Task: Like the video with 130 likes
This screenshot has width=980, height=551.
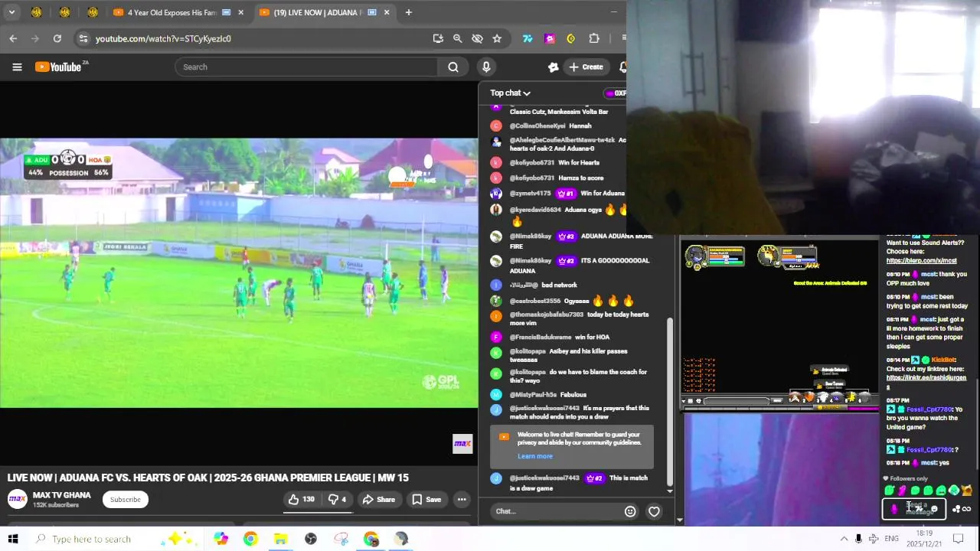Action: 301,499
